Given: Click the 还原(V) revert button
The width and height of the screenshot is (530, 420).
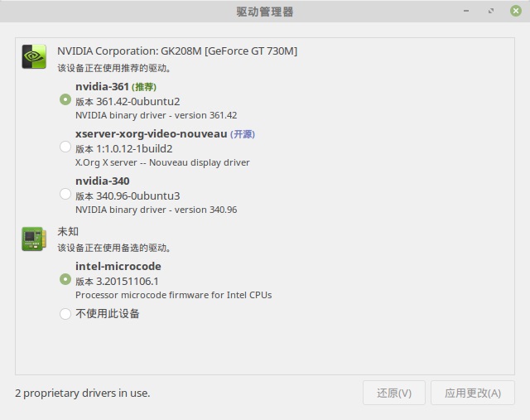Looking at the screenshot, I should (x=394, y=393).
